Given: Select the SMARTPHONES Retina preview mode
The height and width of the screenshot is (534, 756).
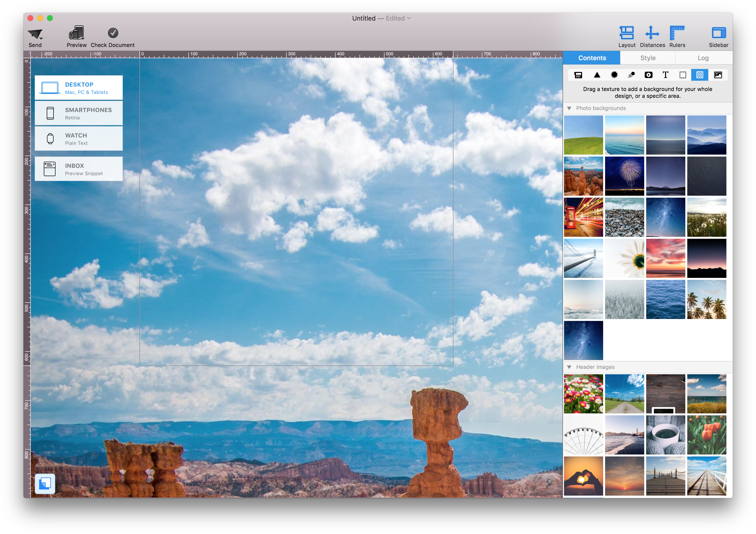Looking at the screenshot, I should click(78, 113).
